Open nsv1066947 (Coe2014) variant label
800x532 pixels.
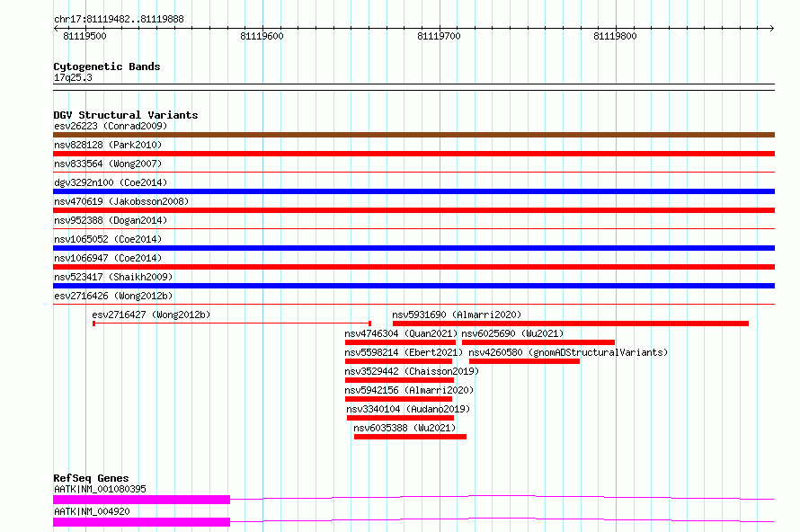click(x=108, y=258)
